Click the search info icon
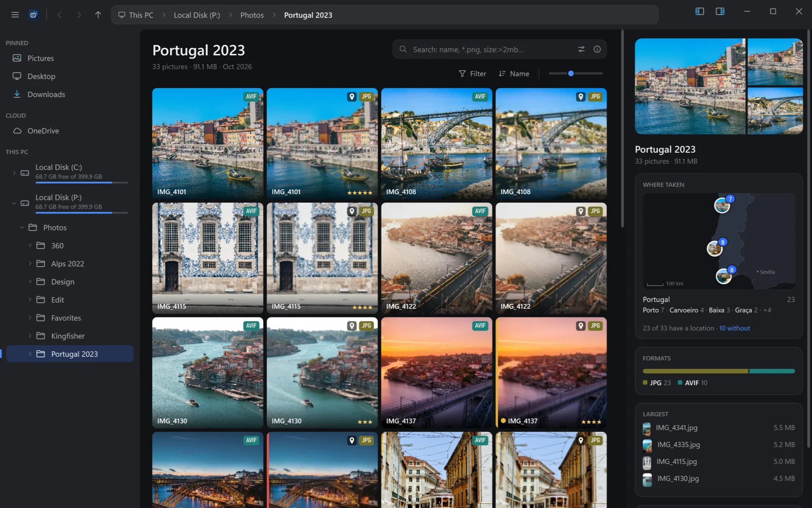Screen dimensions: 812x508 (x=597, y=49)
